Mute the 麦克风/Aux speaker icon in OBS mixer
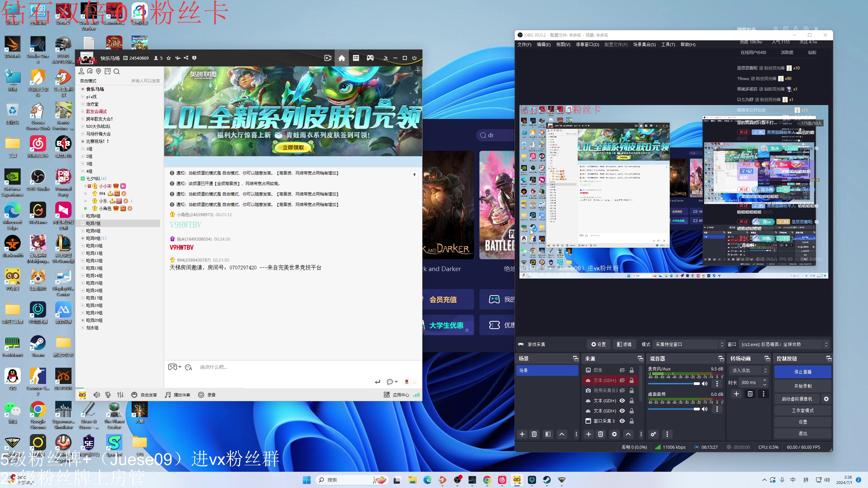Viewport: 868px width, 488px height. coord(705,384)
